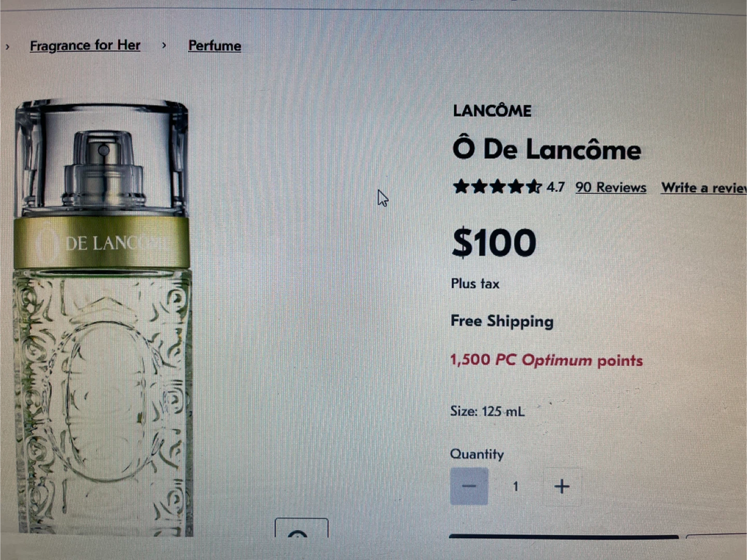Click the LANCÔME brand name

(492, 110)
